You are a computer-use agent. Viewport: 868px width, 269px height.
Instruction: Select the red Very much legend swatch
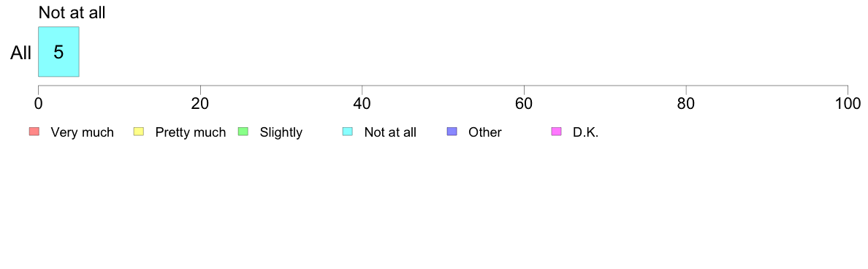[34, 132]
